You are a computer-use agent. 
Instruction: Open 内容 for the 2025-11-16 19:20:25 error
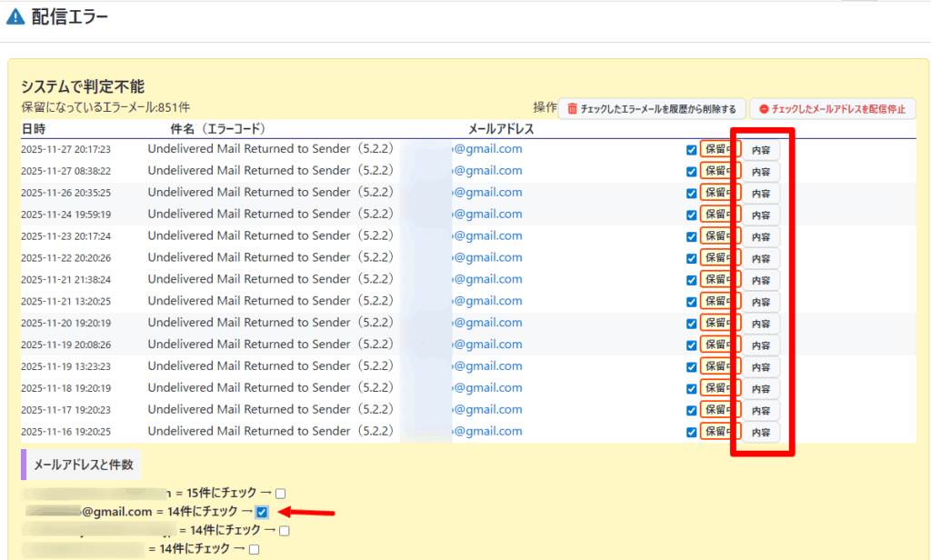click(x=761, y=432)
